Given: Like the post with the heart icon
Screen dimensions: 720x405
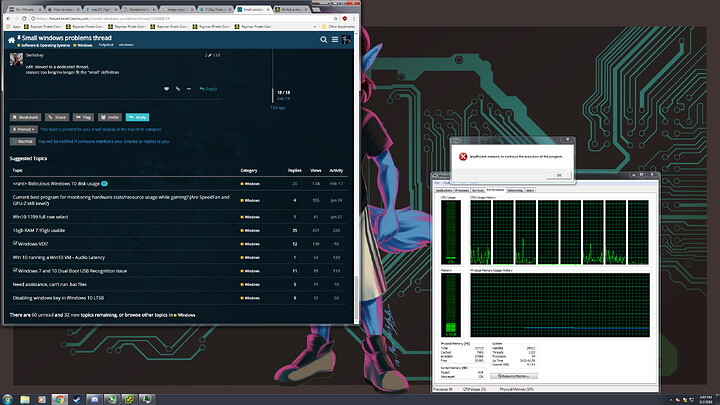Looking at the screenshot, I should click(x=166, y=89).
